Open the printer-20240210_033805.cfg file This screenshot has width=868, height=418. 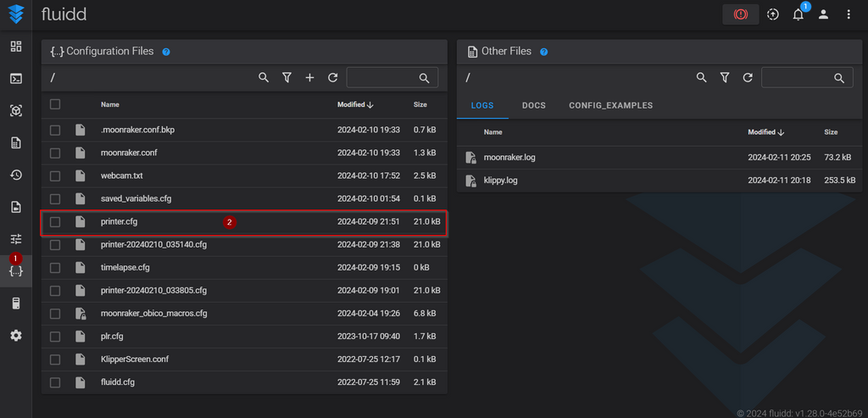[x=244, y=291]
